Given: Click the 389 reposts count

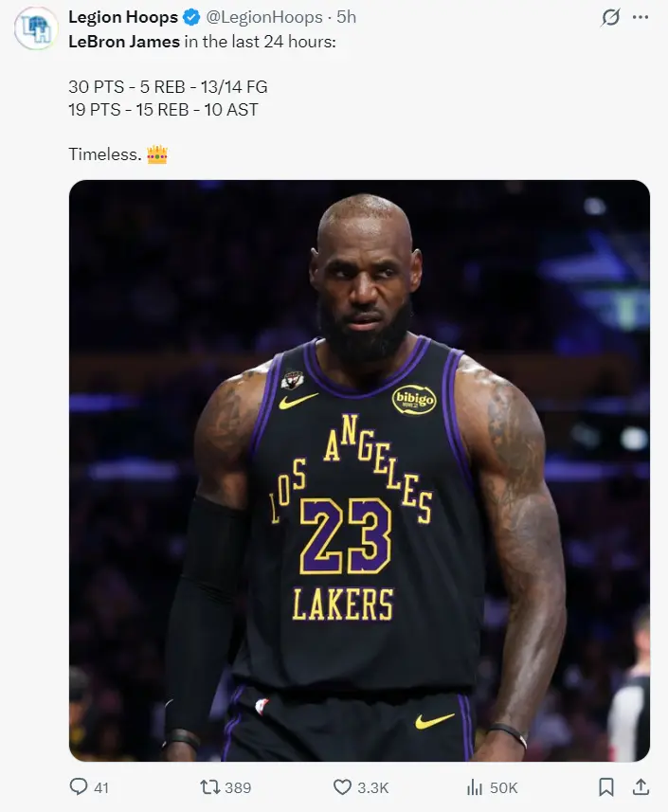Looking at the screenshot, I should coord(237,787).
